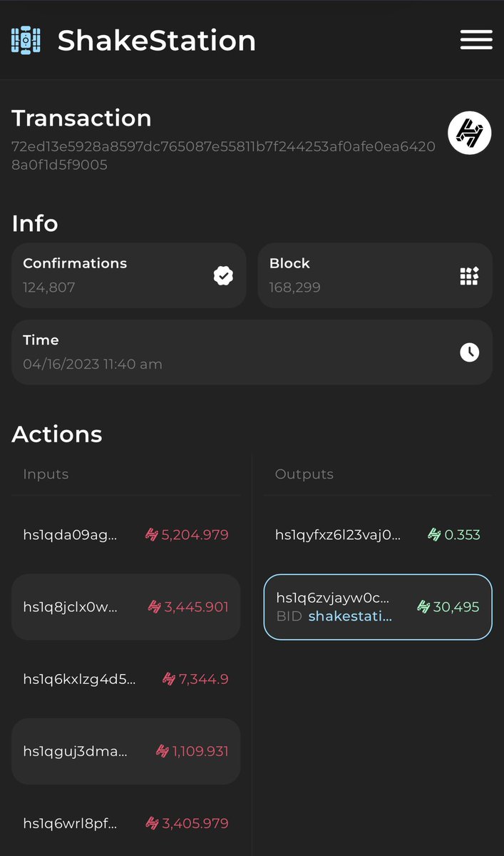Select highlighted output hs1q6zvjayw0c... card
The image size is (504, 856).
(378, 607)
